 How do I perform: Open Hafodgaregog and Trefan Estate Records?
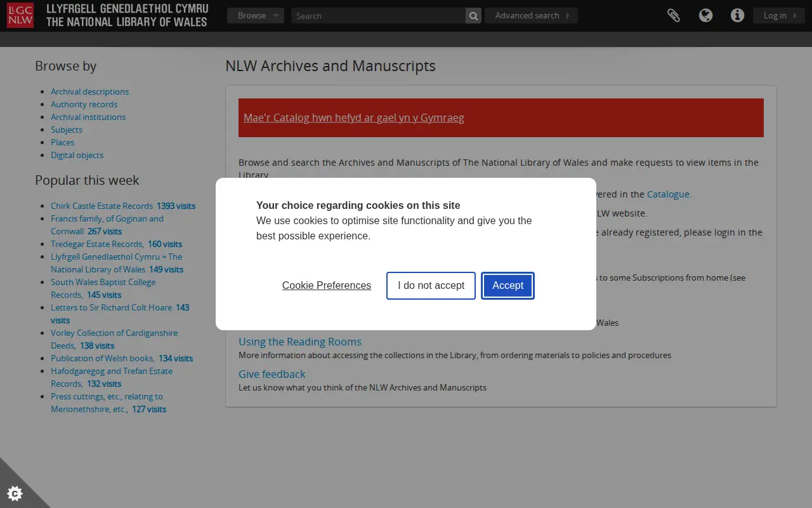click(112, 377)
